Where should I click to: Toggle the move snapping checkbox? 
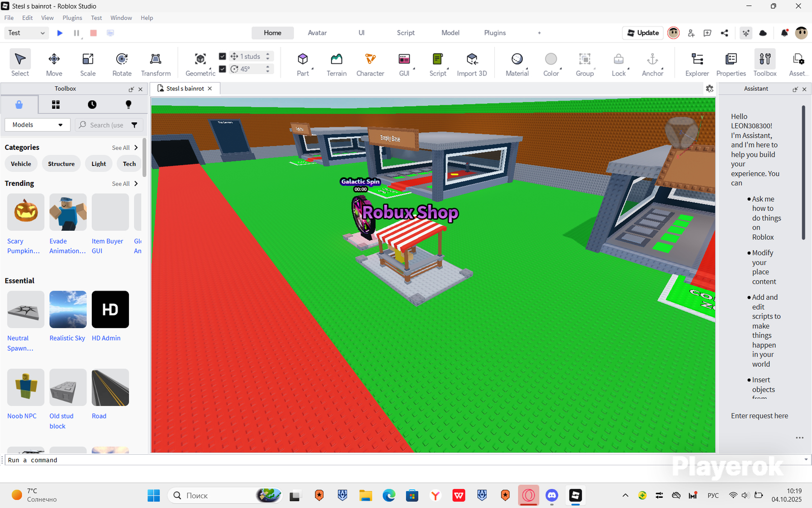(x=222, y=56)
